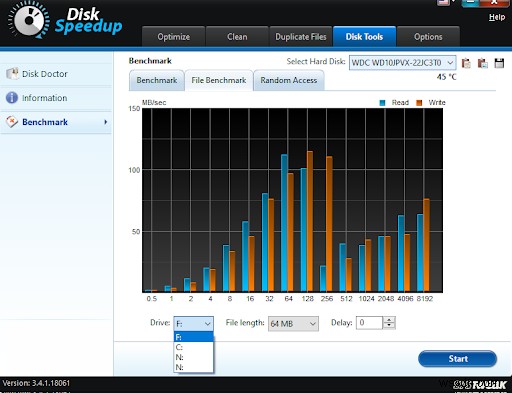Click the 150 value on the vertical axis
The height and width of the screenshot is (393, 512).
(134, 109)
